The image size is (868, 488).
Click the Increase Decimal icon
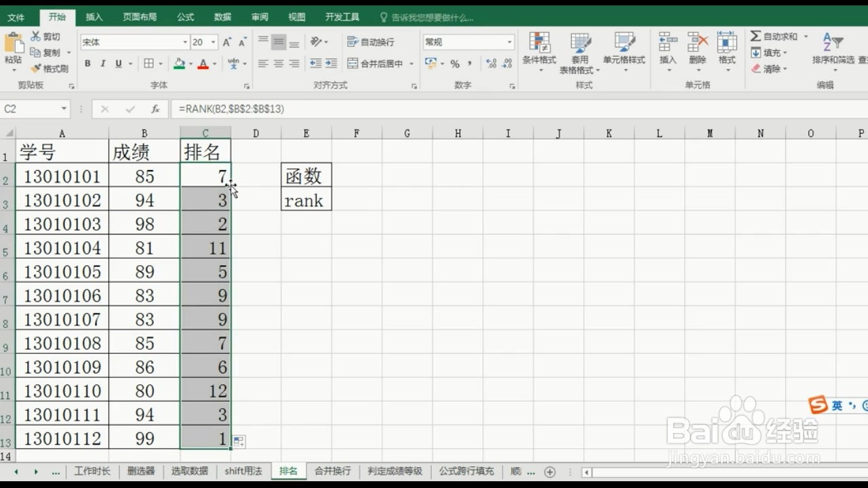coord(490,62)
